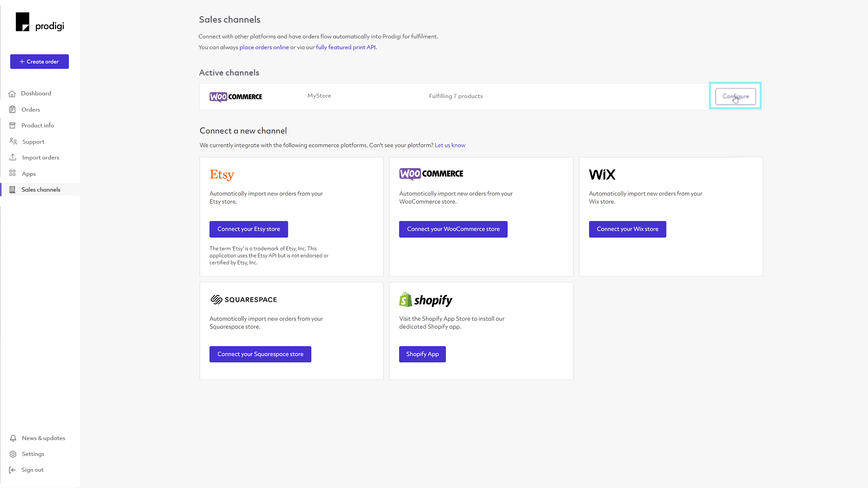The image size is (868, 488).
Task: Click Sign out in the sidebar
Action: (x=32, y=469)
